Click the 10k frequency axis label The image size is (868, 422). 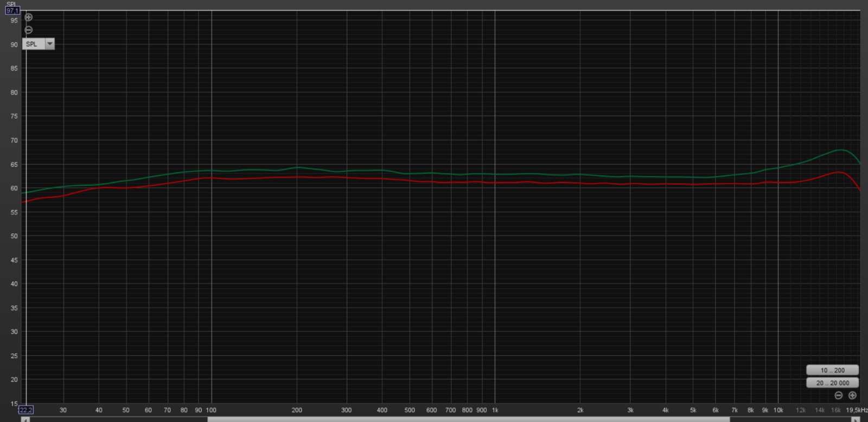(778, 410)
